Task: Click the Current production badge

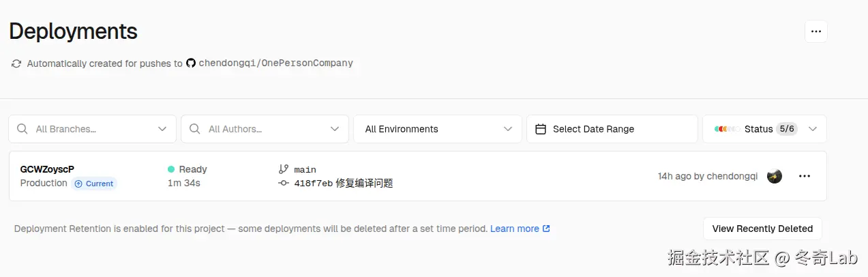Action: click(x=95, y=184)
